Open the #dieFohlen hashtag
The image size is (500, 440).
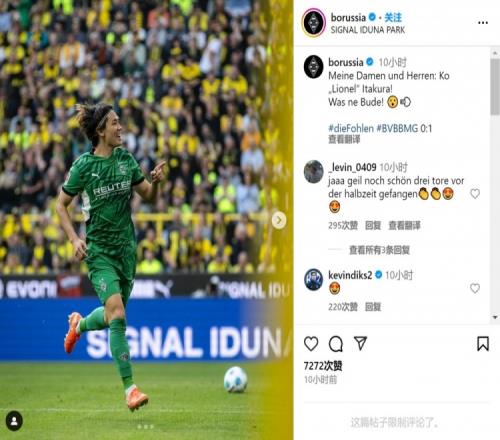[x=351, y=128]
